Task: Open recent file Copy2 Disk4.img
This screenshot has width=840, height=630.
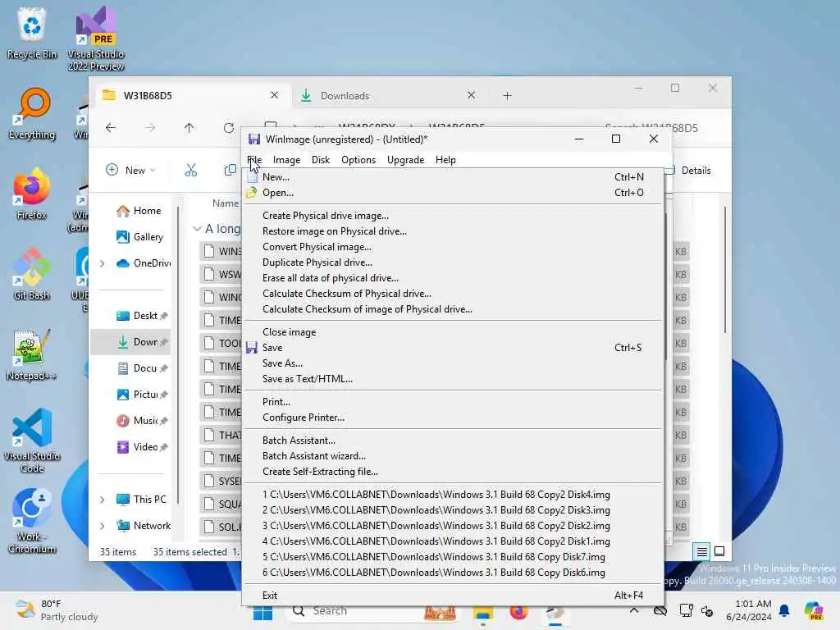Action: pyautogui.click(x=453, y=495)
